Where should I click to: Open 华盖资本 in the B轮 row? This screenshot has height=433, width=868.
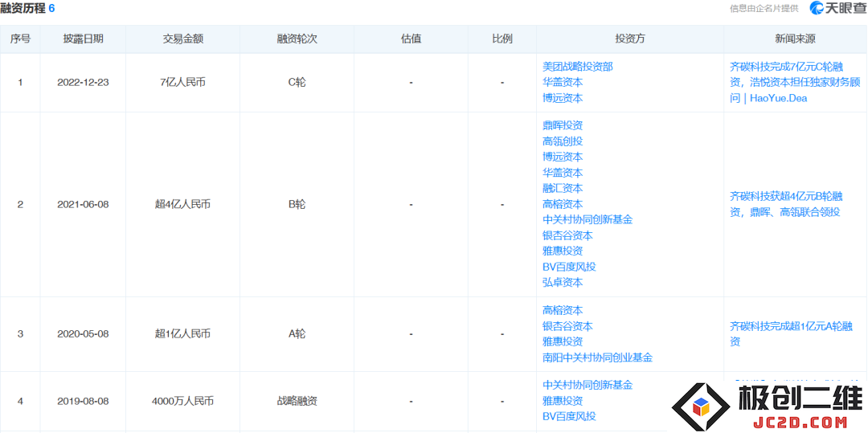563,173
